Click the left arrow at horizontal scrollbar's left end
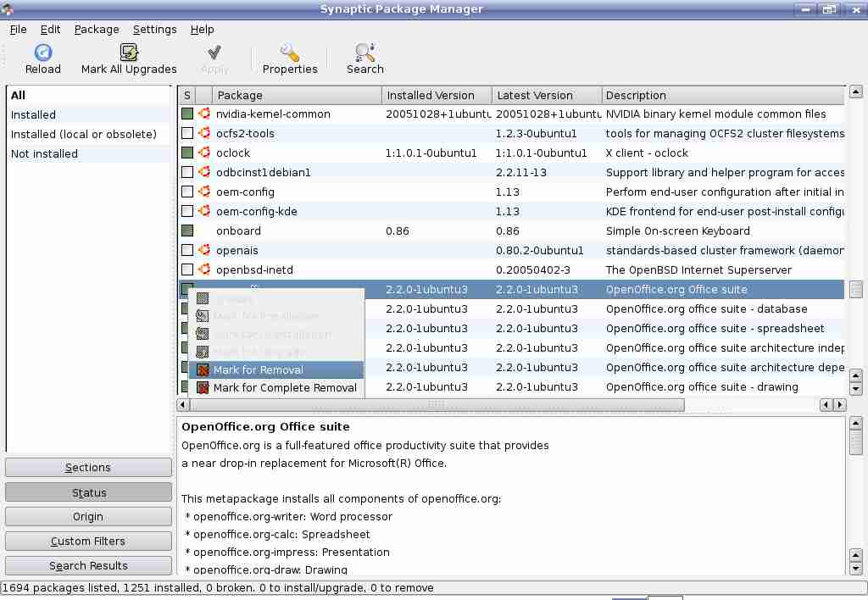The width and height of the screenshot is (868, 600). click(183, 404)
